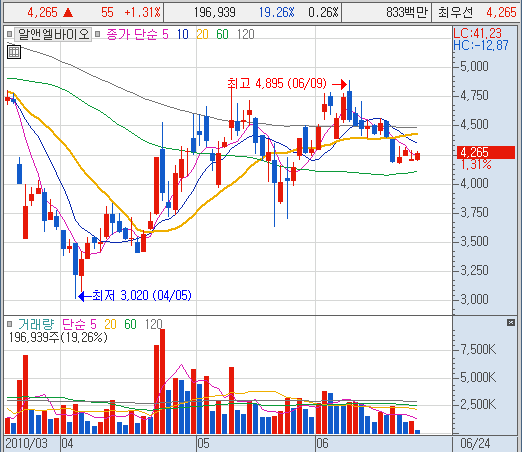Click the 2010/03 label on time axis
The height and width of the screenshot is (452, 522).
click(26, 444)
